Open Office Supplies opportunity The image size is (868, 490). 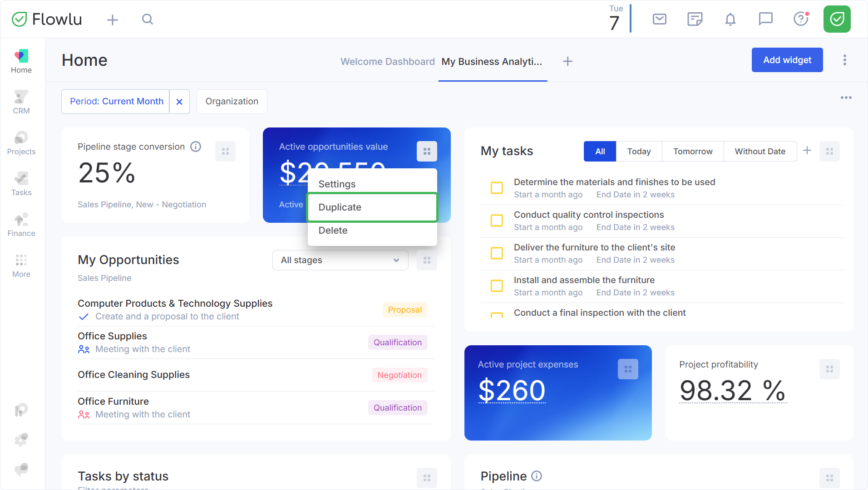tap(112, 336)
